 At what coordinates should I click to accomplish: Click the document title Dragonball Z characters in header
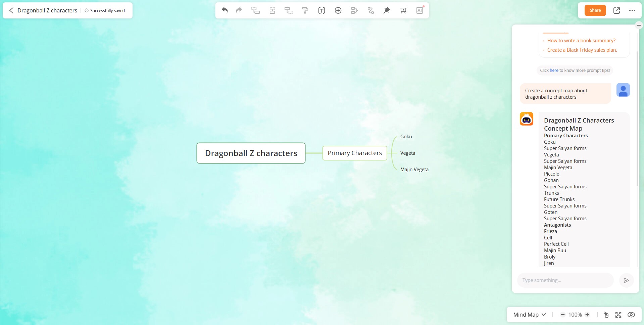(x=47, y=10)
